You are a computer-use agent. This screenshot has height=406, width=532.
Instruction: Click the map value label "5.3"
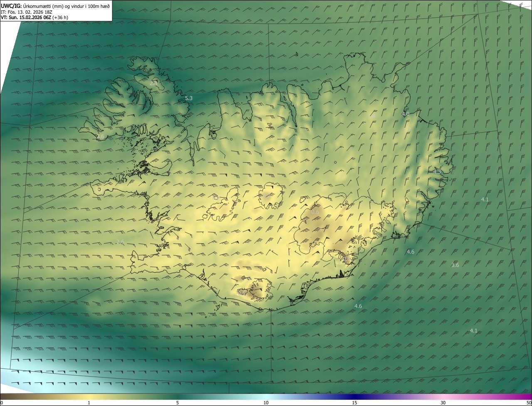click(189, 98)
